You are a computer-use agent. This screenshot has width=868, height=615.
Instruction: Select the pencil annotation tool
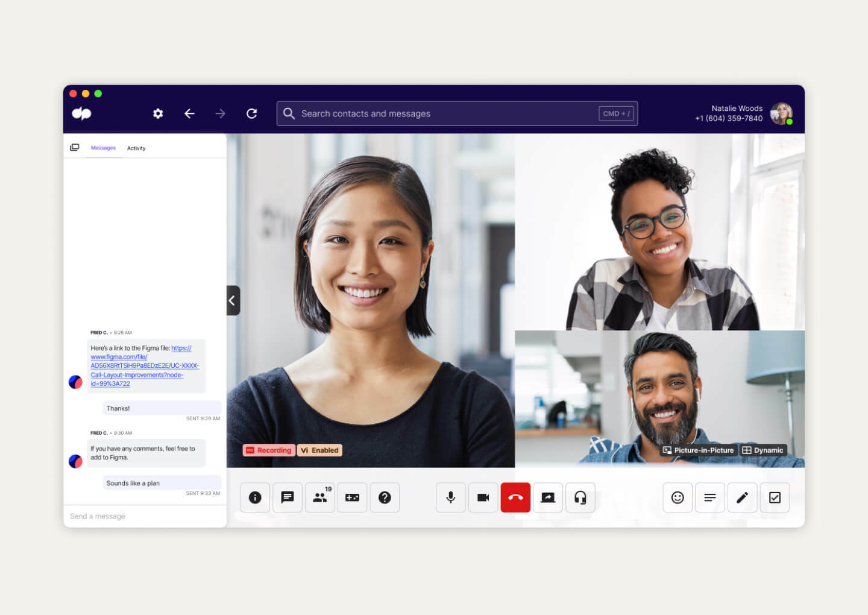click(x=742, y=497)
